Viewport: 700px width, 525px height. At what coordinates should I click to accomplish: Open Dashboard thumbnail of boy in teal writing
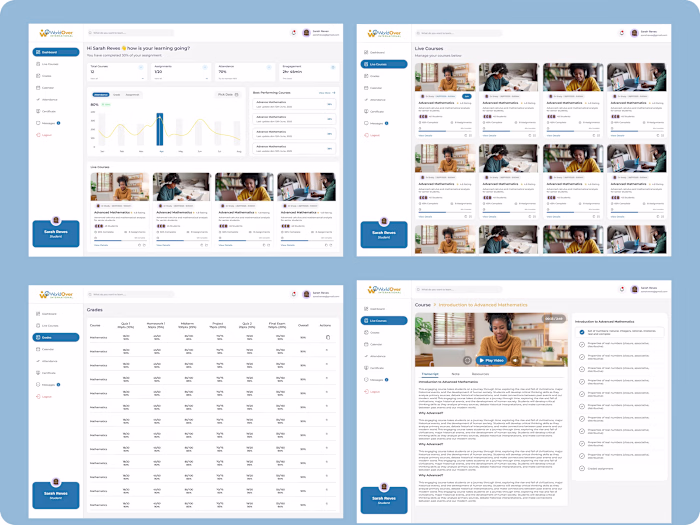(x=182, y=187)
